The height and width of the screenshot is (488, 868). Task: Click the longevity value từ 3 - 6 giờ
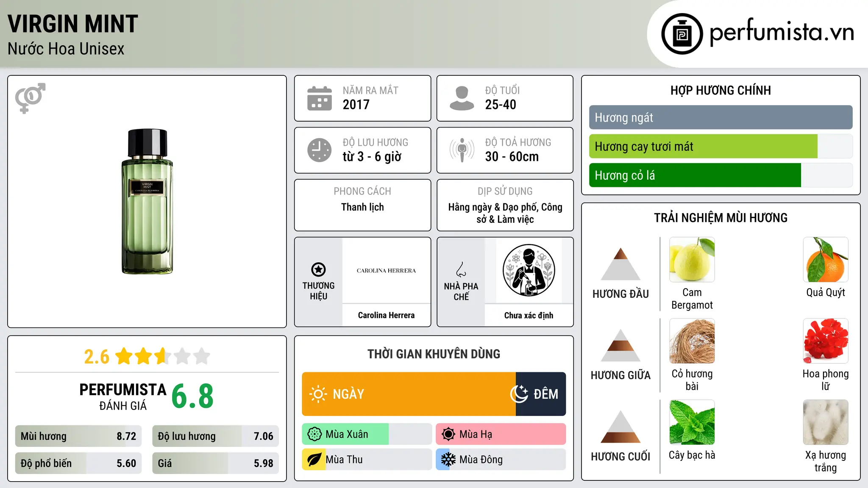(372, 157)
